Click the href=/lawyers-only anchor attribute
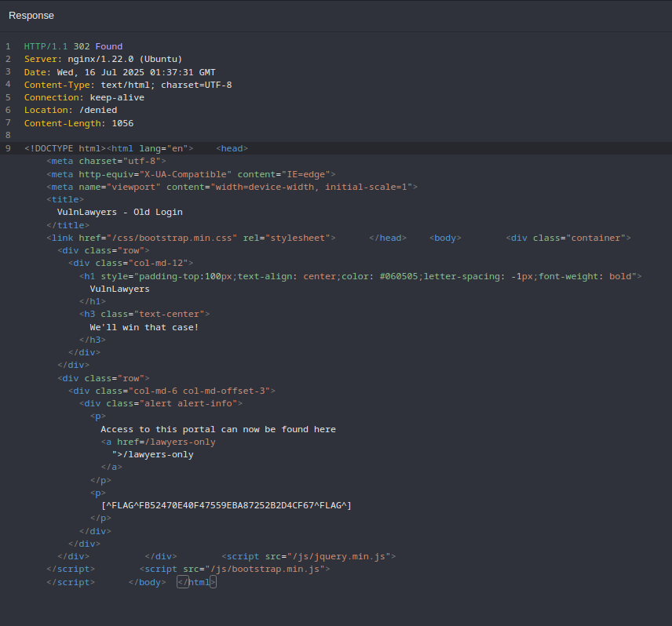 pos(166,442)
